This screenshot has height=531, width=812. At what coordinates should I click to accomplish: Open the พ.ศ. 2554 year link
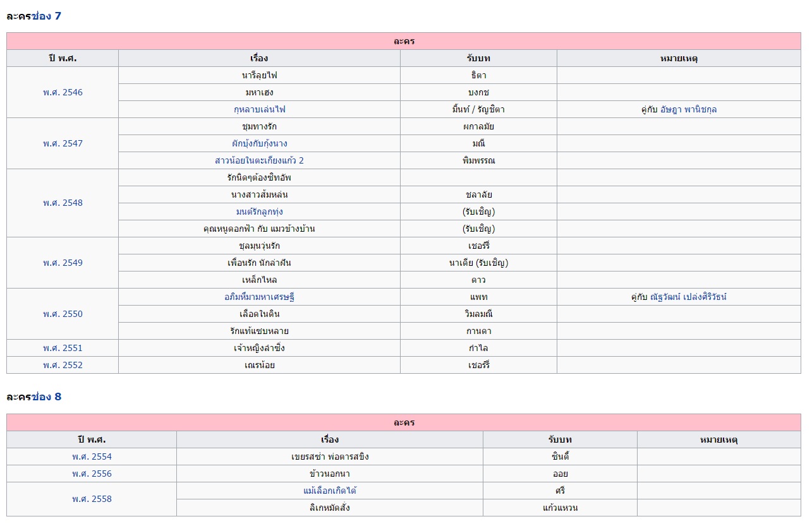tap(92, 456)
